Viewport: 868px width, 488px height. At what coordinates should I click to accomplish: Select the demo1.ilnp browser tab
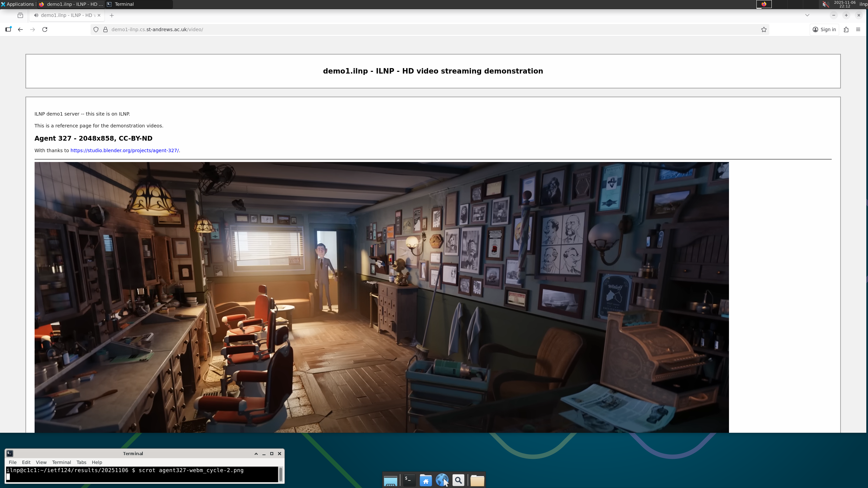coord(67,15)
